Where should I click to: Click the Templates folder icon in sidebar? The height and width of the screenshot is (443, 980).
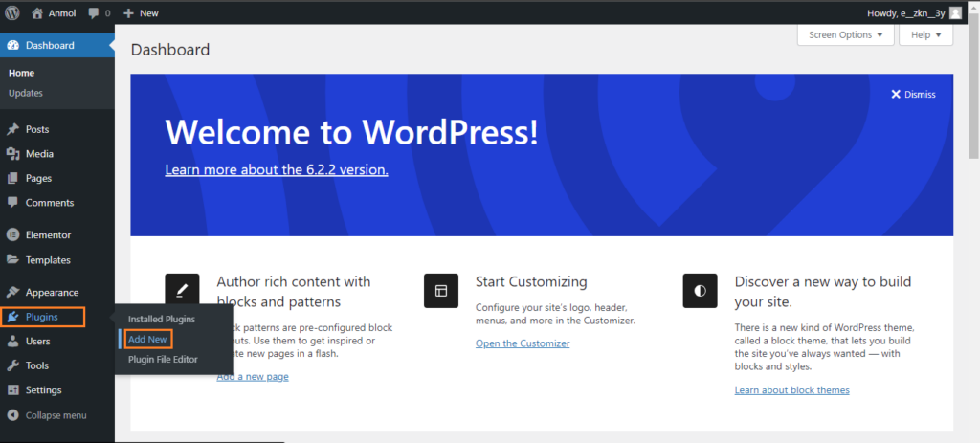point(12,260)
